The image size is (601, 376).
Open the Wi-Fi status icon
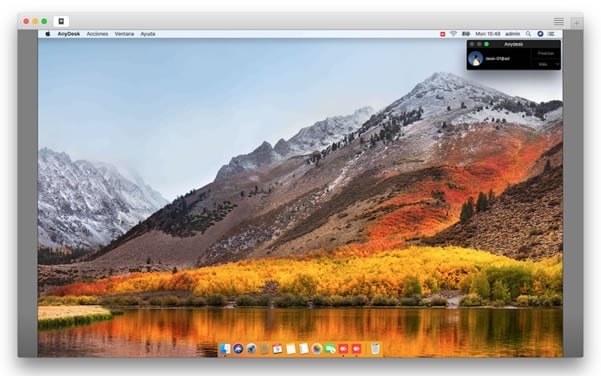point(453,34)
